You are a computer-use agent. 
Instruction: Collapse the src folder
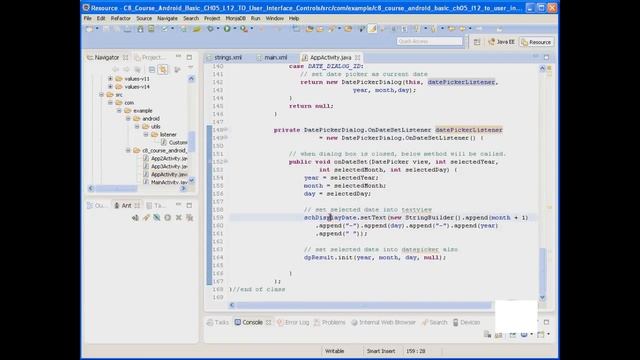click(x=101, y=95)
